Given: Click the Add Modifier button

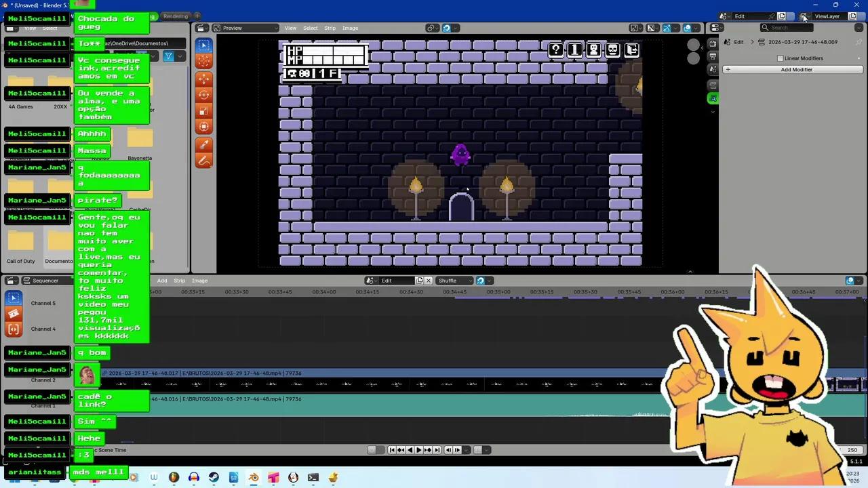Looking at the screenshot, I should [x=792, y=69].
